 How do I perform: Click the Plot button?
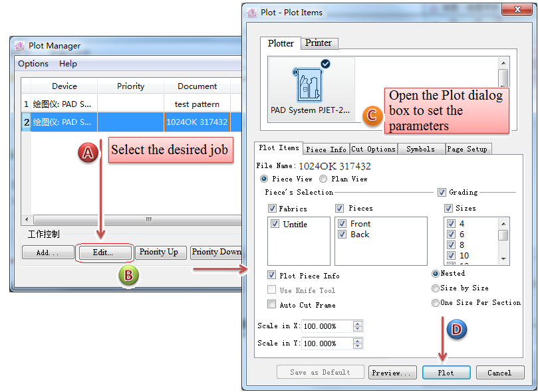(x=446, y=373)
